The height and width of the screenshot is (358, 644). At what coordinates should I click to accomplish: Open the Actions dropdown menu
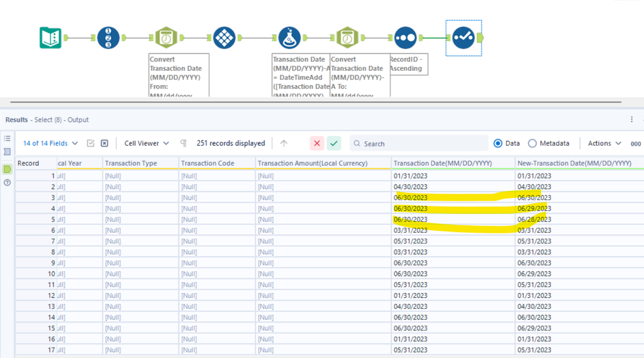click(604, 143)
